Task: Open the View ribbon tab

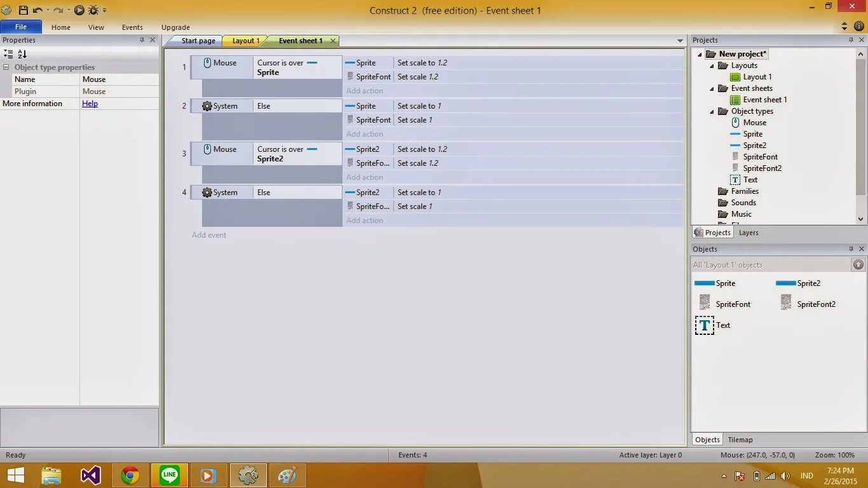Action: point(96,27)
